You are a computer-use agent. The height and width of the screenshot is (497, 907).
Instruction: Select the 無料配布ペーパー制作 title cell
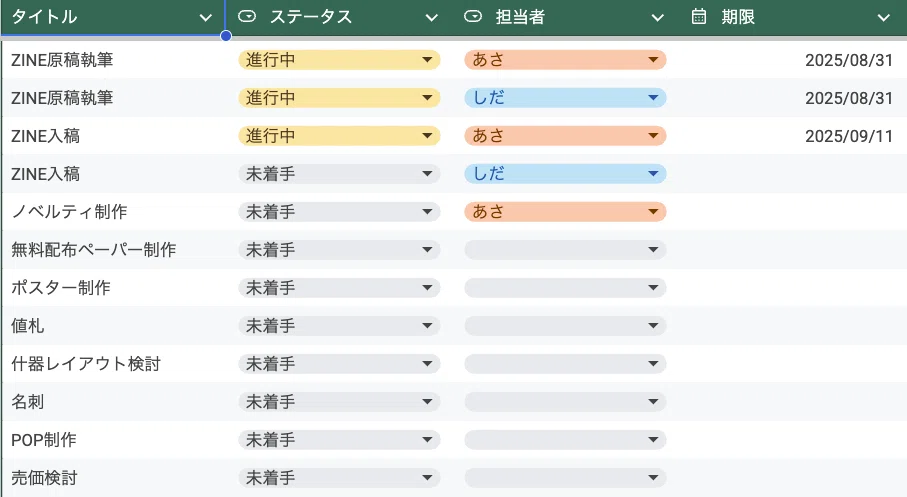click(113, 250)
